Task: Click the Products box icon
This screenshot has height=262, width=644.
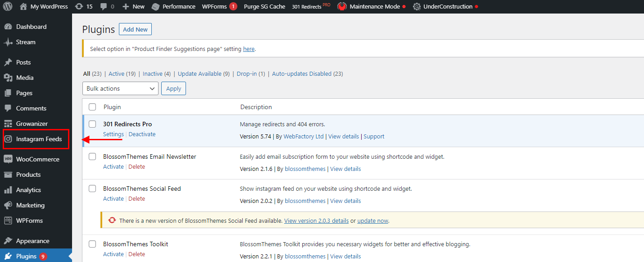Action: coord(8,175)
